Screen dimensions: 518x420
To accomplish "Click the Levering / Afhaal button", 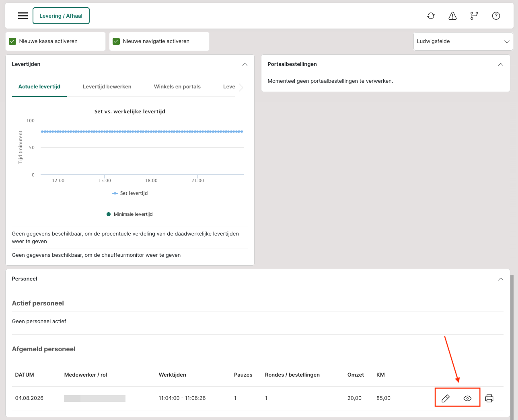I will (61, 16).
